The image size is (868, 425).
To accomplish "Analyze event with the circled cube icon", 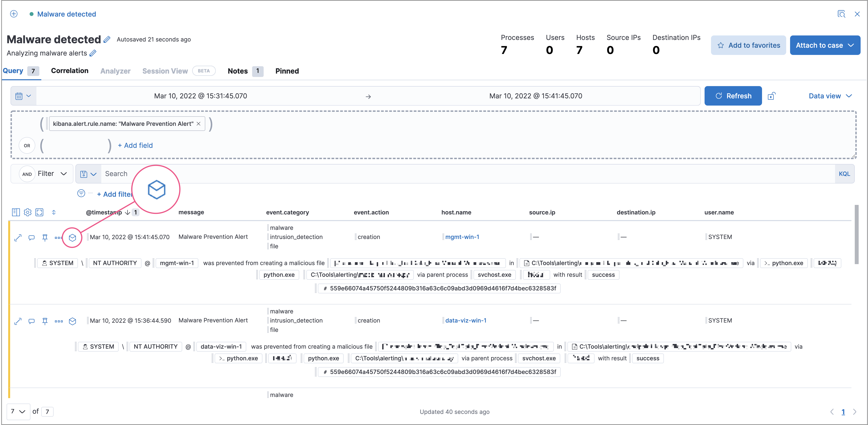I will pos(72,237).
